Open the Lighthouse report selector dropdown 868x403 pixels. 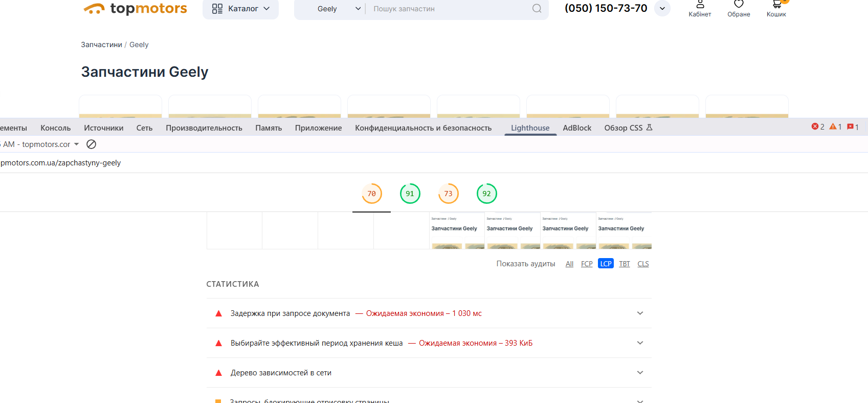point(40,144)
